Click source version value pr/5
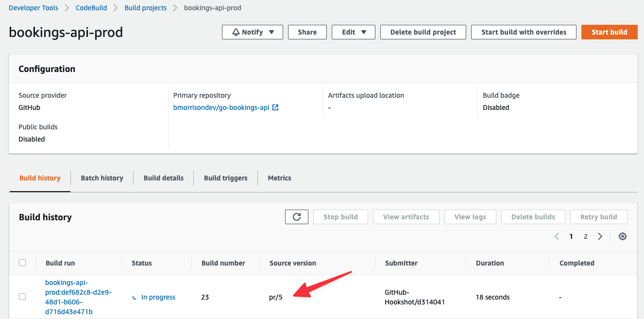Screen dimensions: 644x319 tap(276, 297)
